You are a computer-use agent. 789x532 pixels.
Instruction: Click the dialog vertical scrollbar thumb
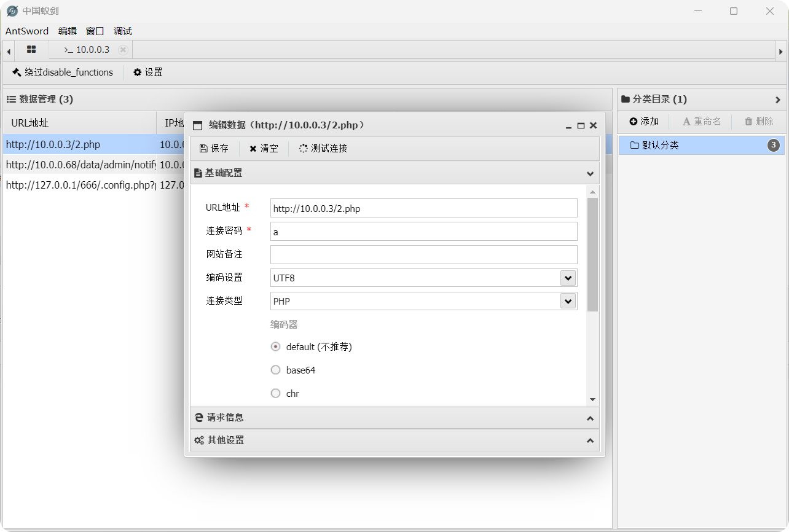coord(592,254)
